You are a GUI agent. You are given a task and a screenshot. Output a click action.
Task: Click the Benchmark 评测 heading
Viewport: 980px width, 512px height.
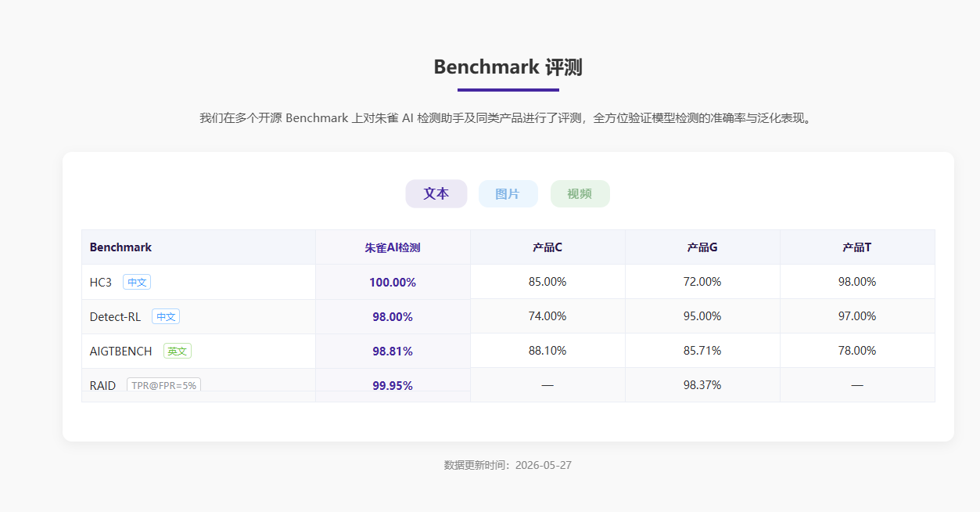[x=508, y=67]
